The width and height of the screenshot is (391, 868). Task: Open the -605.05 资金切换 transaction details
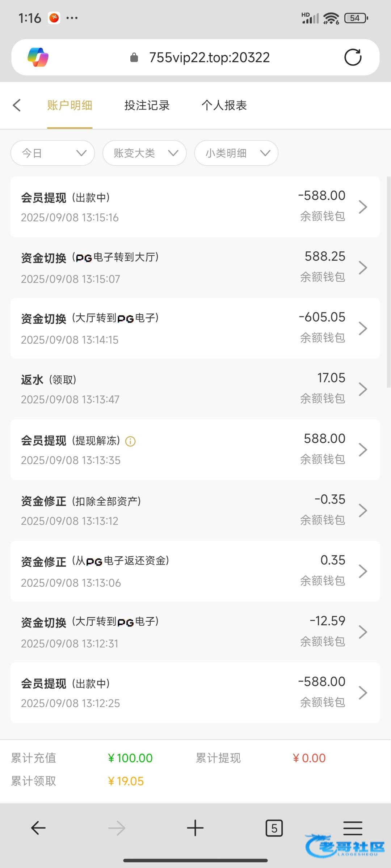click(195, 328)
